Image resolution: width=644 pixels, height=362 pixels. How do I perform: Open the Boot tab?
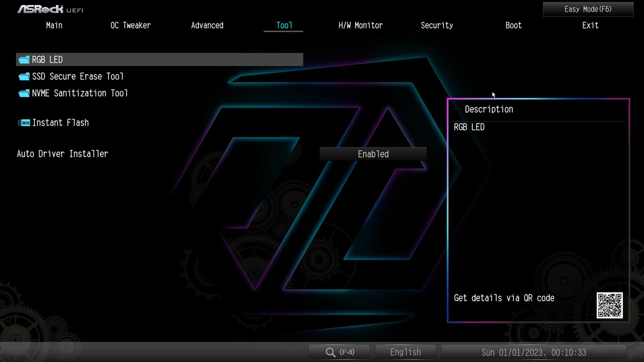tap(513, 25)
